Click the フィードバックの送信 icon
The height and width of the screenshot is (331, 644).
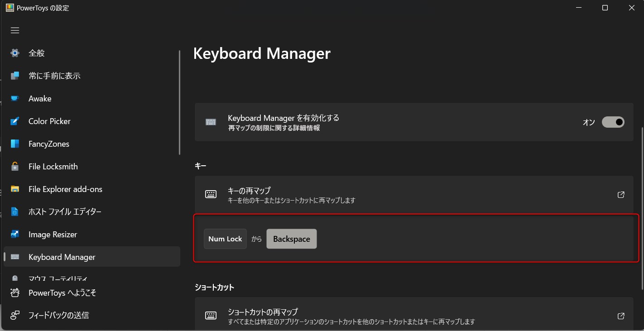(x=15, y=315)
